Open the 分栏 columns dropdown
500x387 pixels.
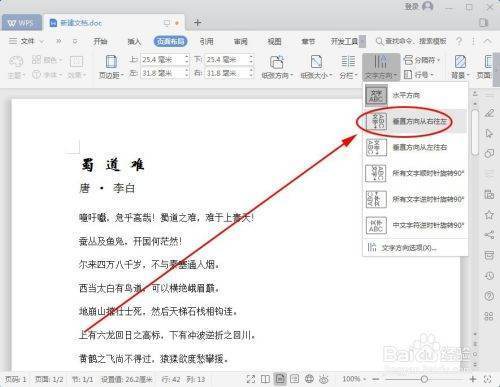click(x=348, y=67)
